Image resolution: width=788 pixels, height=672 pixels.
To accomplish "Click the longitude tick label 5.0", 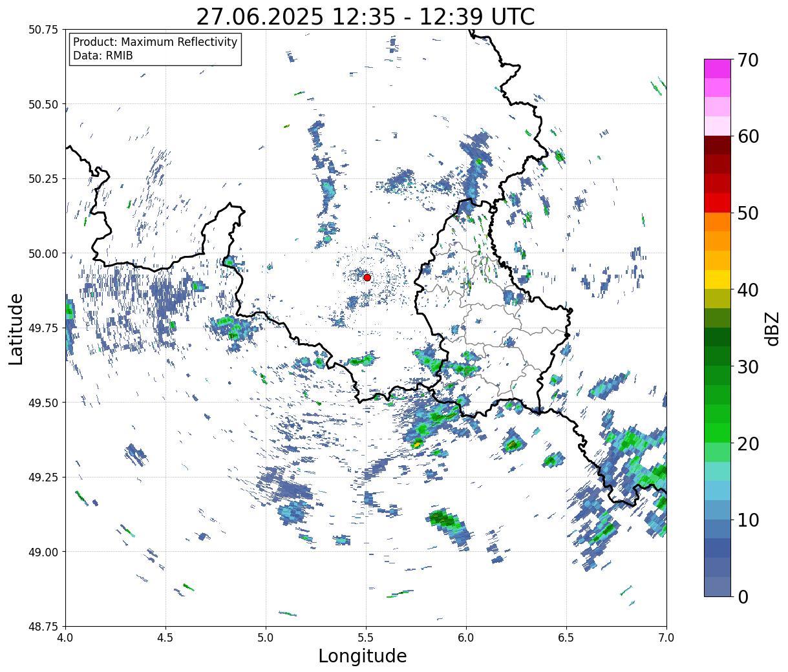I will (x=266, y=637).
